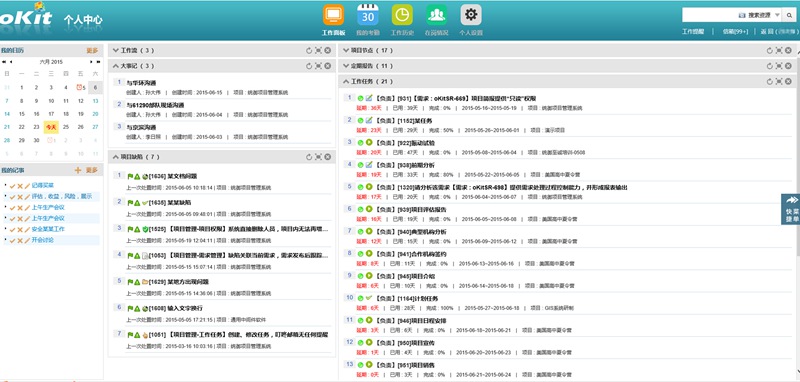
Task: Expand the 项目节点 (17) panel
Action: click(346, 50)
